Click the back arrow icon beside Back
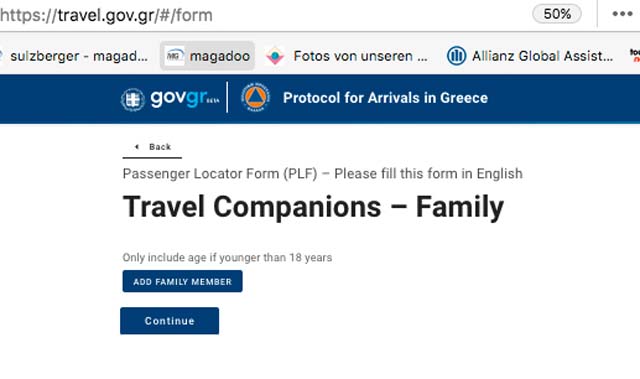The width and height of the screenshot is (640, 379). pyautogui.click(x=137, y=146)
